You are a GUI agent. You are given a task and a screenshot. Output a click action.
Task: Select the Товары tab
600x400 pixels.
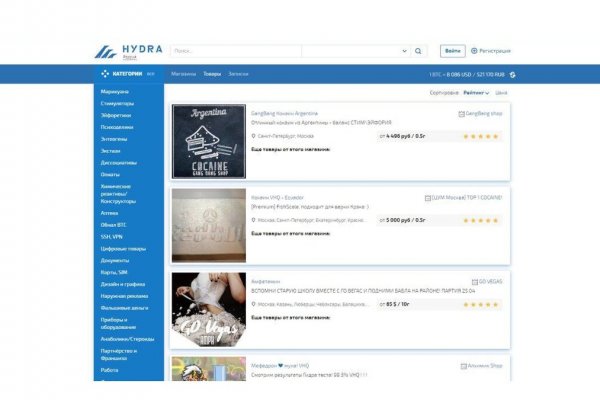pyautogui.click(x=212, y=74)
